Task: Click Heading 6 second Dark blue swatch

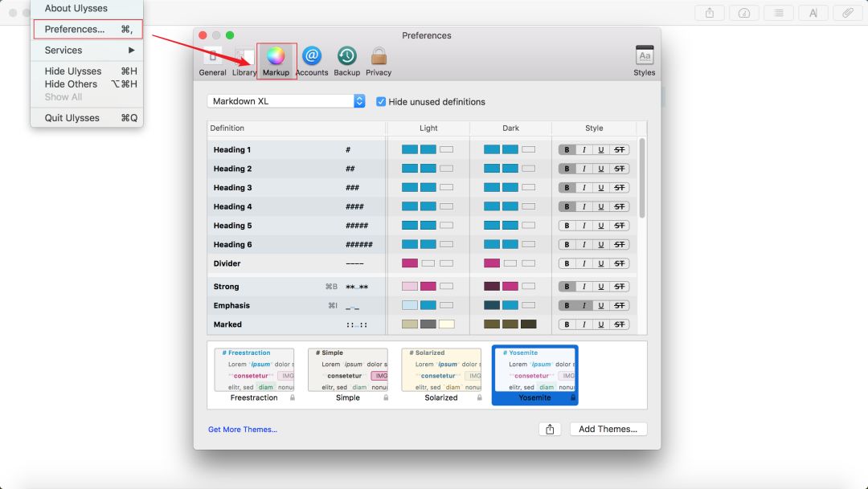Action: coord(510,244)
